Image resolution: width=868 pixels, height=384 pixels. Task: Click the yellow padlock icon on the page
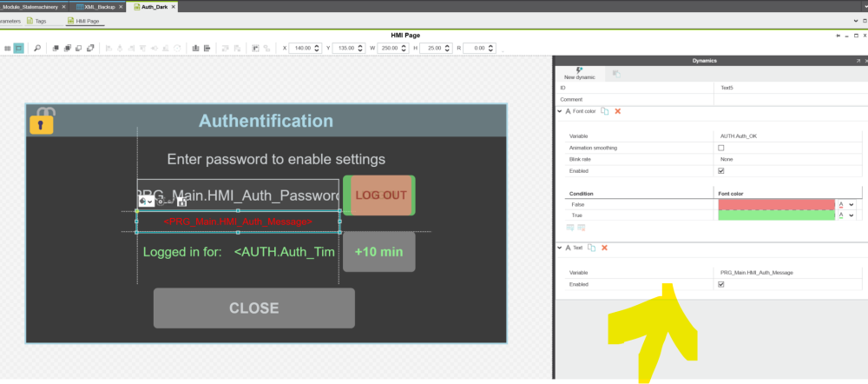(x=42, y=122)
